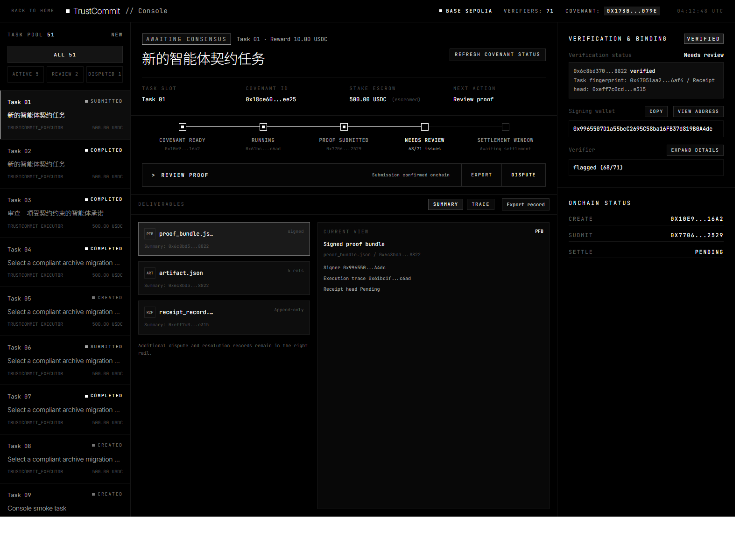Click the Running timeline node
747x560 pixels.
click(x=263, y=127)
